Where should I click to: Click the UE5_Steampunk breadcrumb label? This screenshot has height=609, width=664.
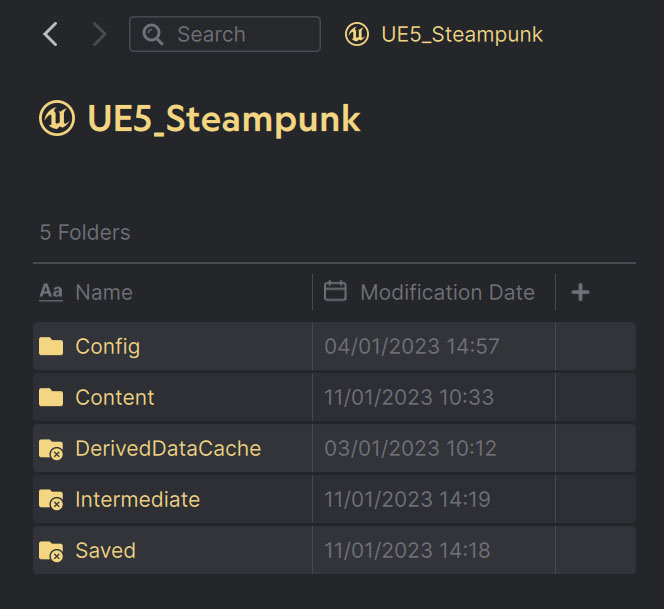coord(462,34)
